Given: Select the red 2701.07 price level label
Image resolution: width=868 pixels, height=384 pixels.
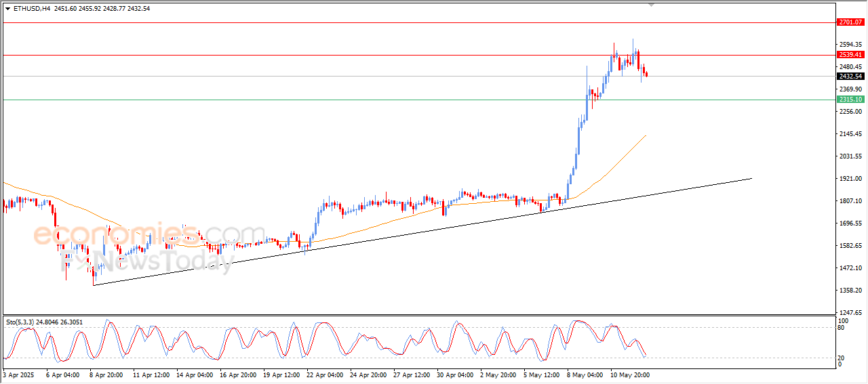Looking at the screenshot, I should pos(850,22).
